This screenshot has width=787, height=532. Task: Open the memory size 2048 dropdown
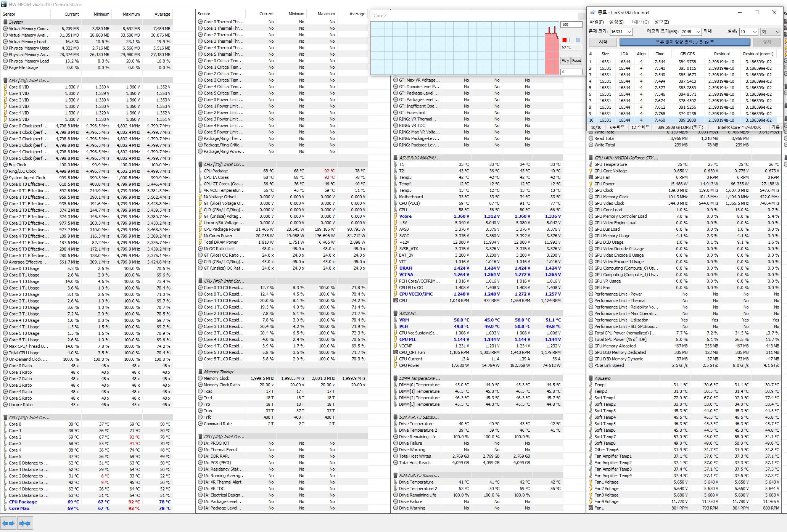tap(698, 32)
